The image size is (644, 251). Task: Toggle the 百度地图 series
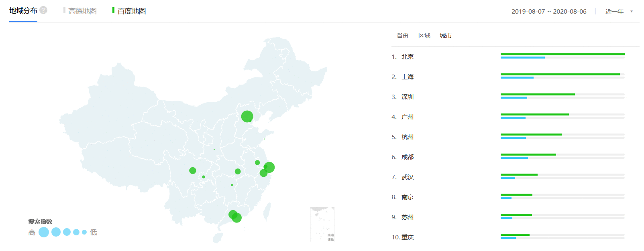coord(129,11)
